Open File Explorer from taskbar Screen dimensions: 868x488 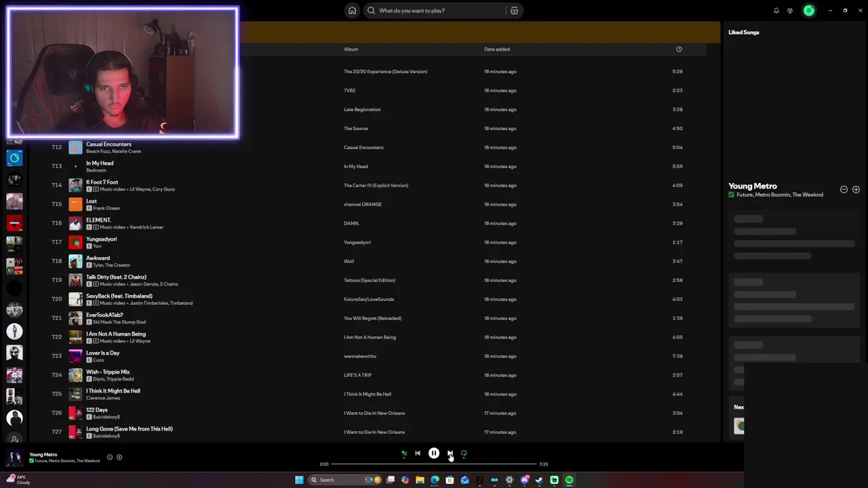[420, 480]
